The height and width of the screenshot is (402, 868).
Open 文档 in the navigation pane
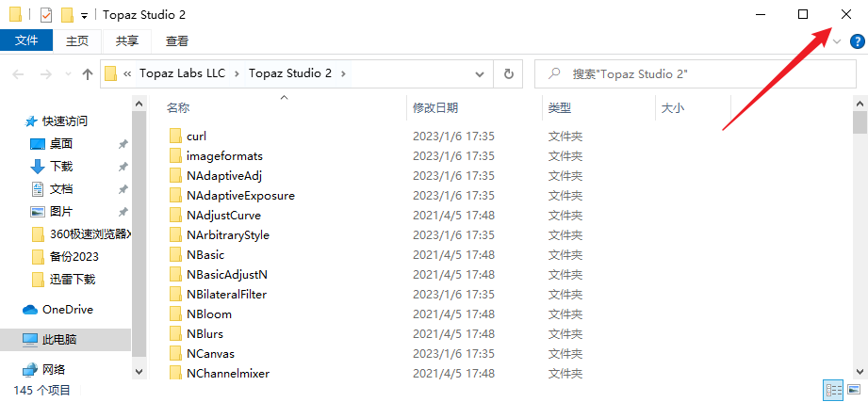(x=61, y=189)
